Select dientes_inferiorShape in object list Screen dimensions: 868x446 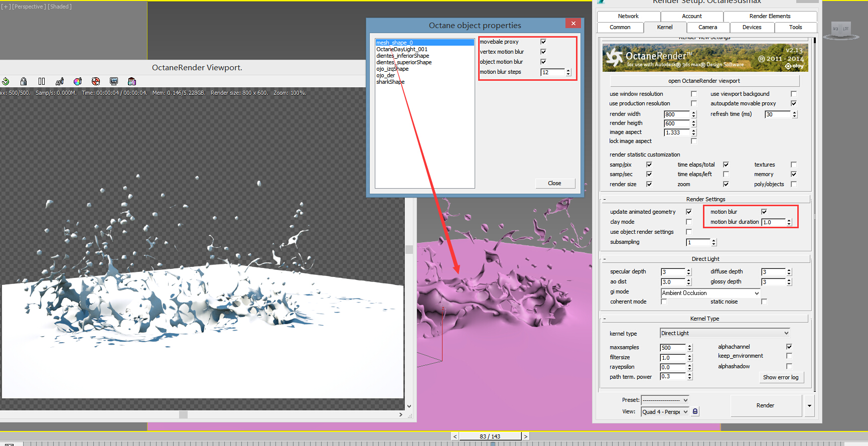tap(402, 56)
